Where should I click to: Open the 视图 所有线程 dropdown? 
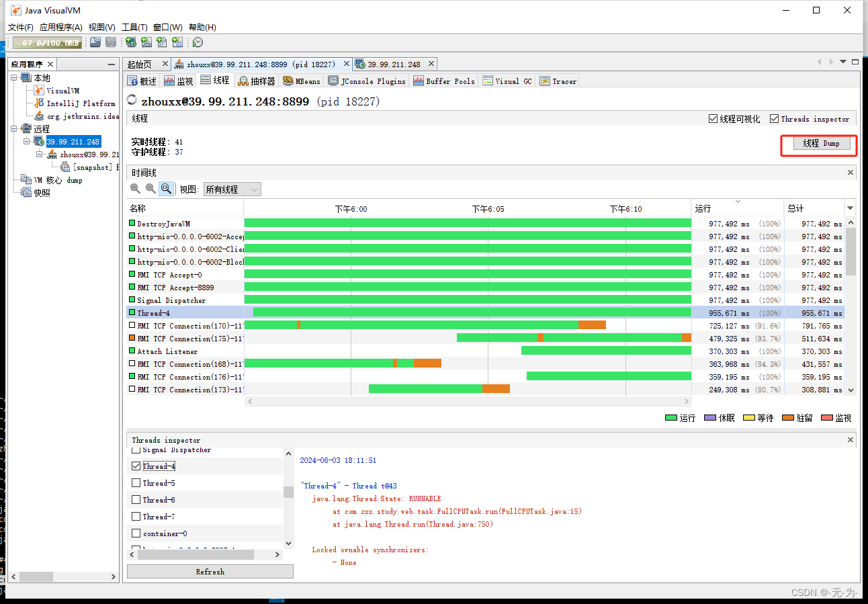(x=232, y=189)
